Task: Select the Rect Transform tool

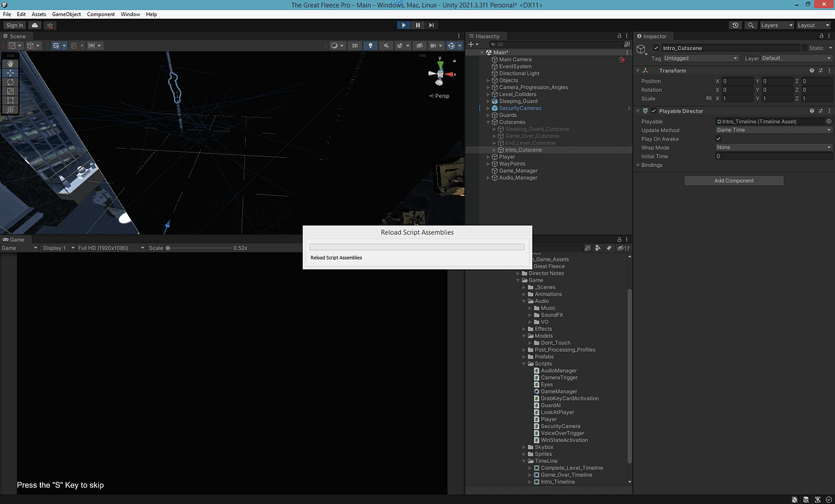Action: point(10,100)
